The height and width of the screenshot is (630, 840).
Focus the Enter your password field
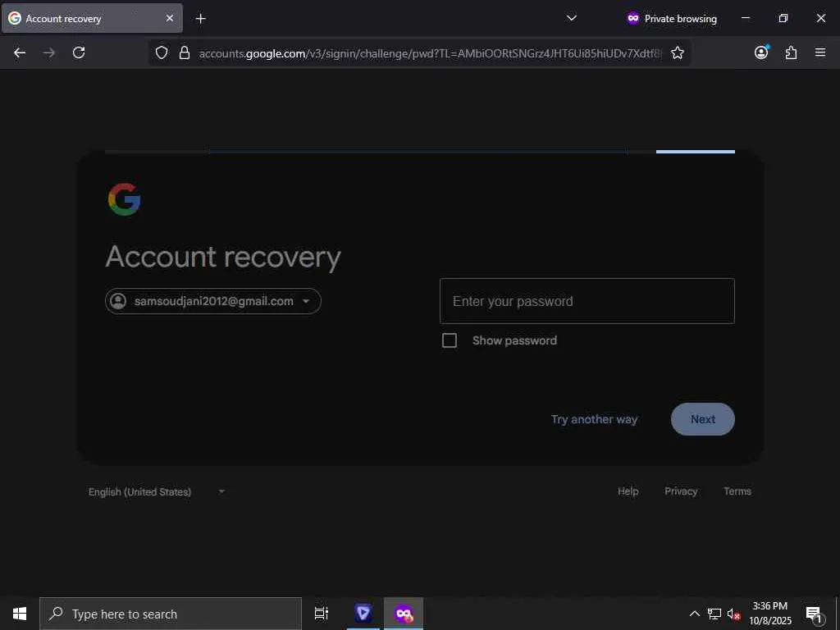[587, 301]
